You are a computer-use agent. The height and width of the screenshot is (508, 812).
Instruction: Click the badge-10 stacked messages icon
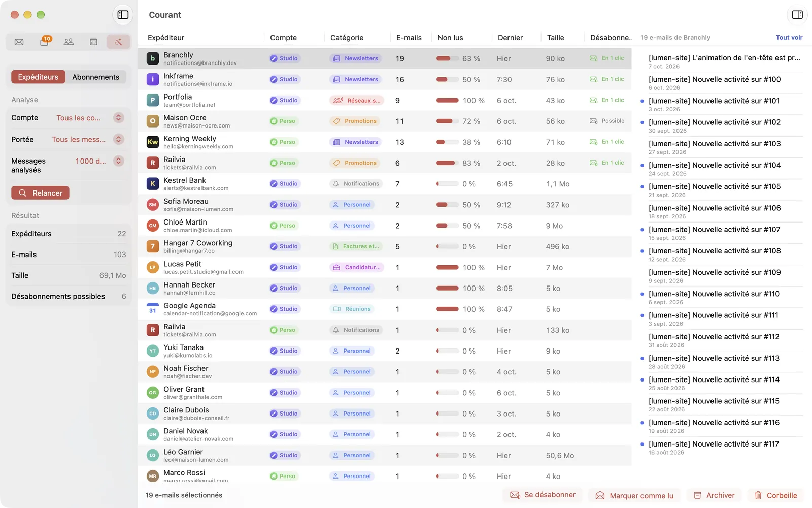pos(44,42)
